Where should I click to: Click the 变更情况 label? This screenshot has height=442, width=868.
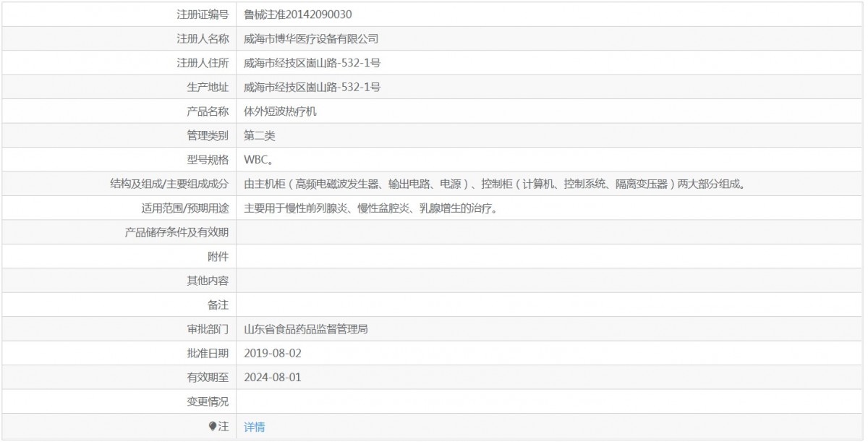tap(208, 401)
